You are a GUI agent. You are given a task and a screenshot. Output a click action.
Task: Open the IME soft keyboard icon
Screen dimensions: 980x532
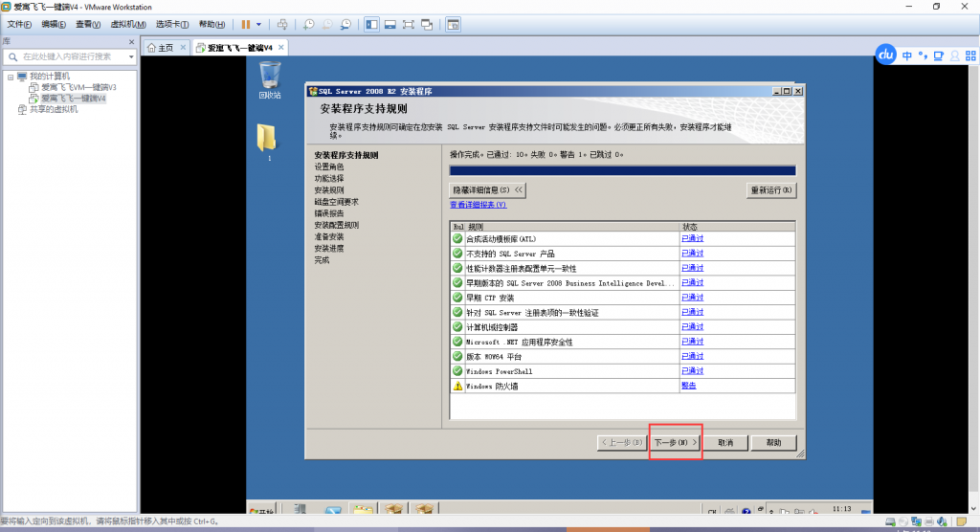pyautogui.click(x=938, y=55)
